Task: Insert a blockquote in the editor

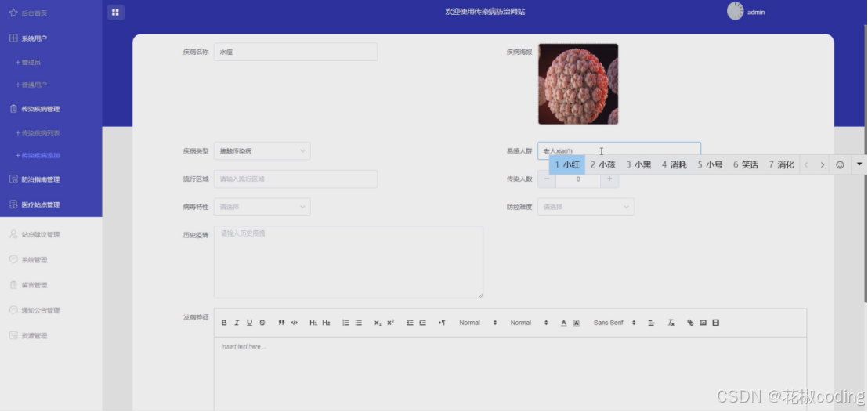Action: coord(281,323)
